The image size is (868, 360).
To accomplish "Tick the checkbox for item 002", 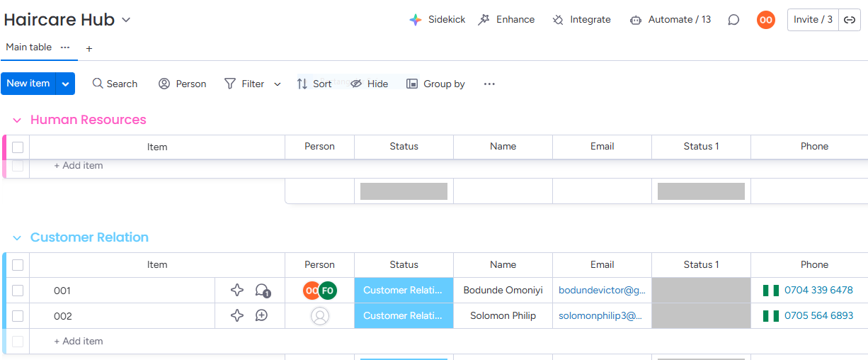I will [x=18, y=316].
